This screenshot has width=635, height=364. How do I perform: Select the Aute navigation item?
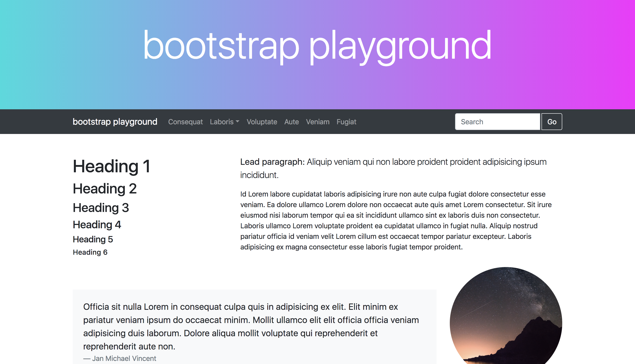tap(291, 122)
